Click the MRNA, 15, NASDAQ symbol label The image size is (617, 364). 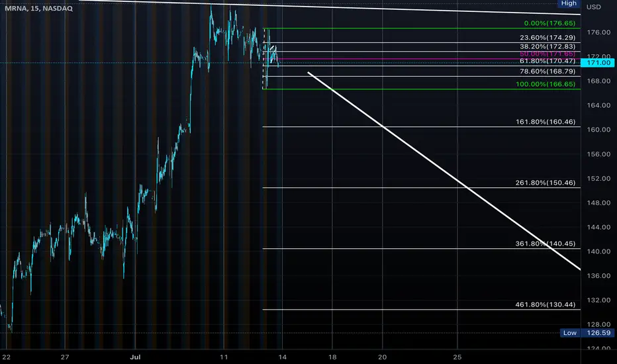(x=38, y=8)
